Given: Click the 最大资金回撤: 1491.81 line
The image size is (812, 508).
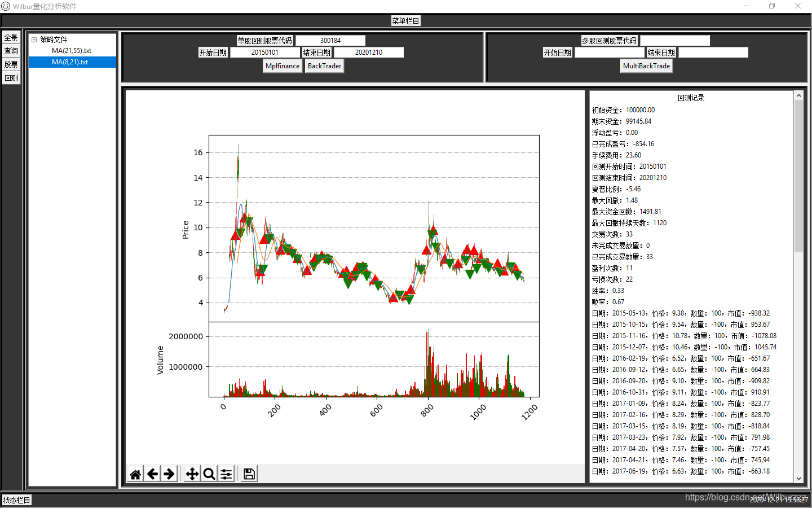Looking at the screenshot, I should click(x=626, y=212).
